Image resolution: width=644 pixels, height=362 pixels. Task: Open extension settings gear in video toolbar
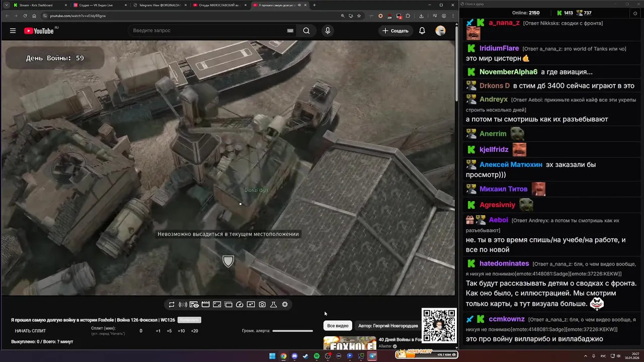285,305
